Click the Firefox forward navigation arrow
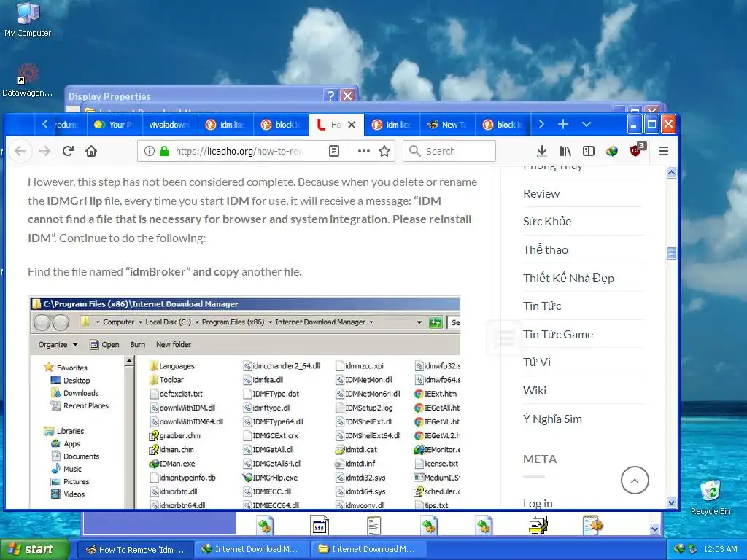 (x=44, y=152)
